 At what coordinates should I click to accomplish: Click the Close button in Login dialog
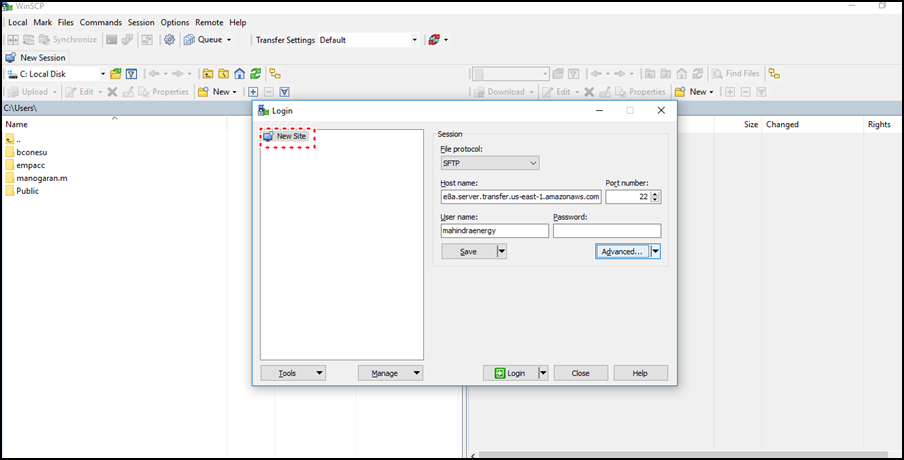point(581,373)
